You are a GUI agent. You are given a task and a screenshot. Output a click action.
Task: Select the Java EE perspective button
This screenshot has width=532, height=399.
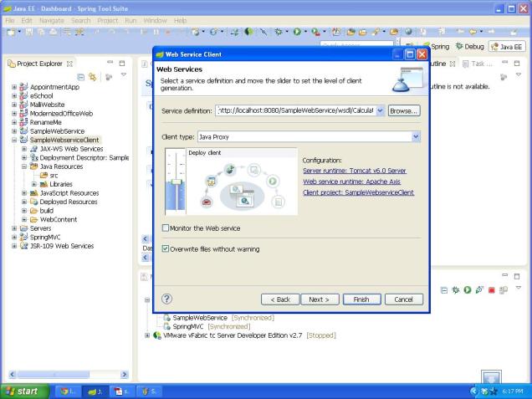pos(507,47)
